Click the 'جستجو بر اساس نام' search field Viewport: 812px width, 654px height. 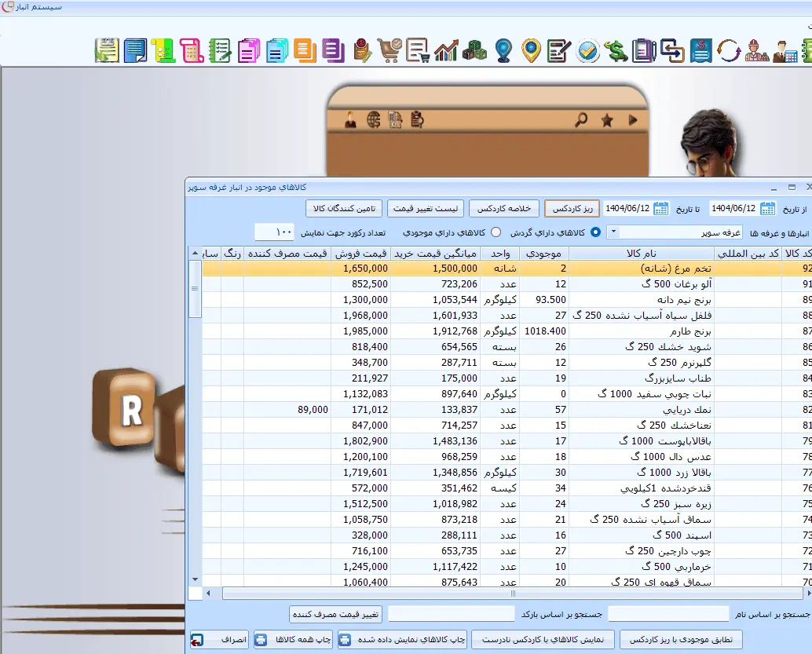coord(668,614)
